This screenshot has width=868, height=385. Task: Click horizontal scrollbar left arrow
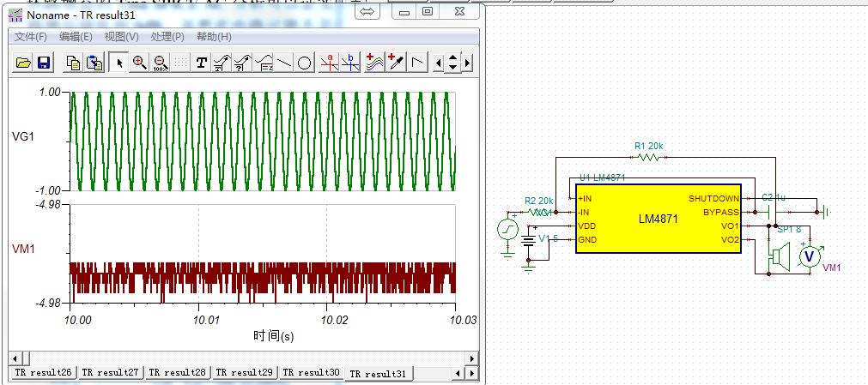[x=14, y=358]
